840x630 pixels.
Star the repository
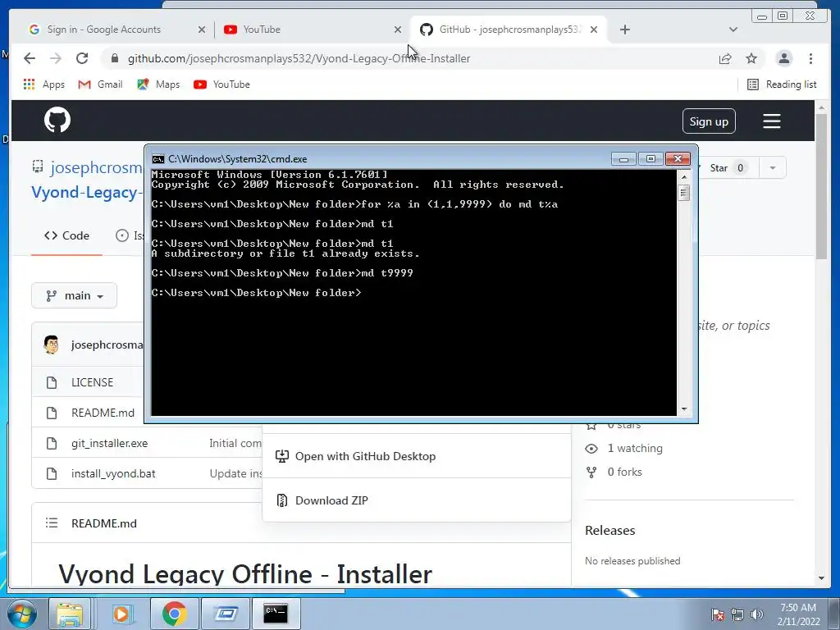pyautogui.click(x=728, y=167)
